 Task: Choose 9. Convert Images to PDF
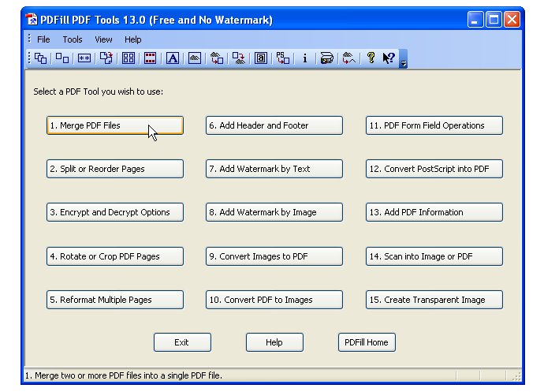tap(274, 256)
